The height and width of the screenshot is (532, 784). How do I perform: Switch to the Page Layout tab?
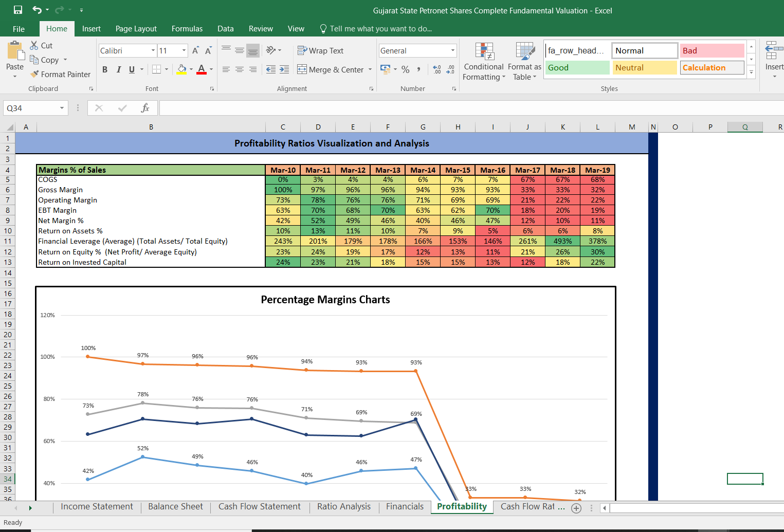click(136, 29)
